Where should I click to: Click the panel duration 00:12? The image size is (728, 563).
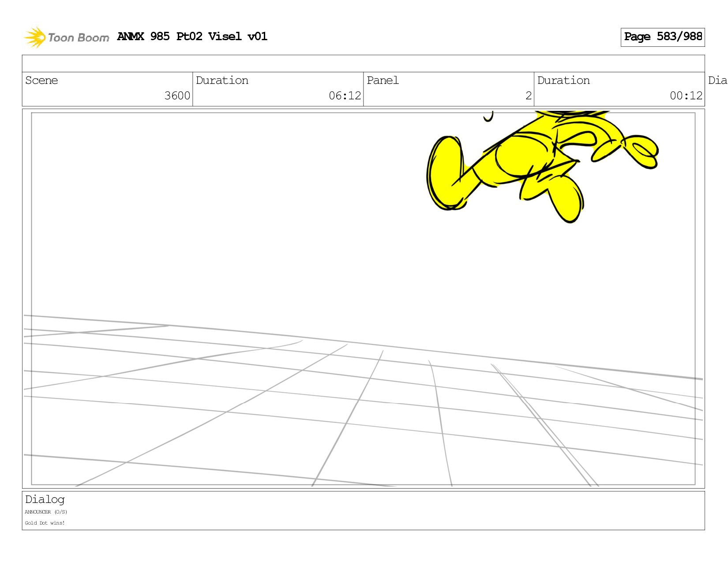[686, 95]
